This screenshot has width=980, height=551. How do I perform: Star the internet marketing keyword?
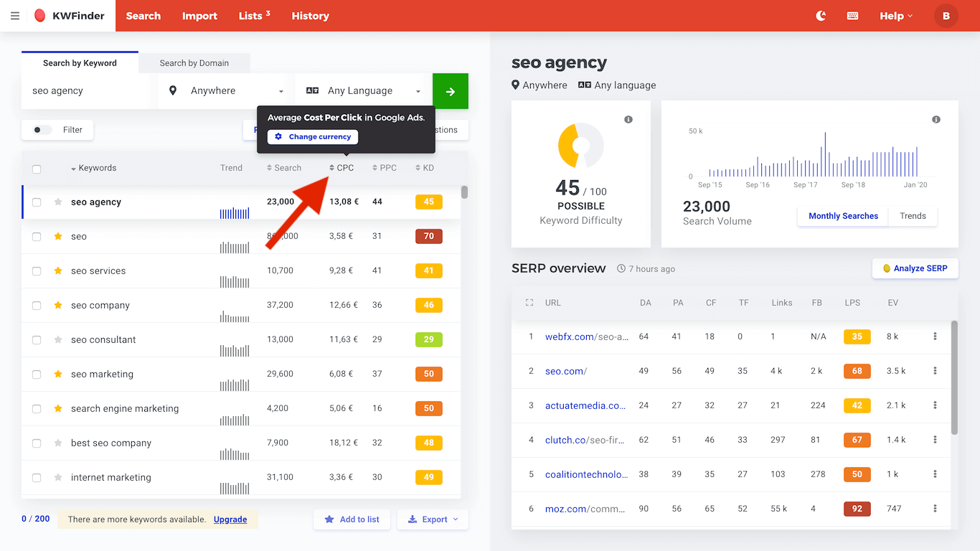pos(58,477)
